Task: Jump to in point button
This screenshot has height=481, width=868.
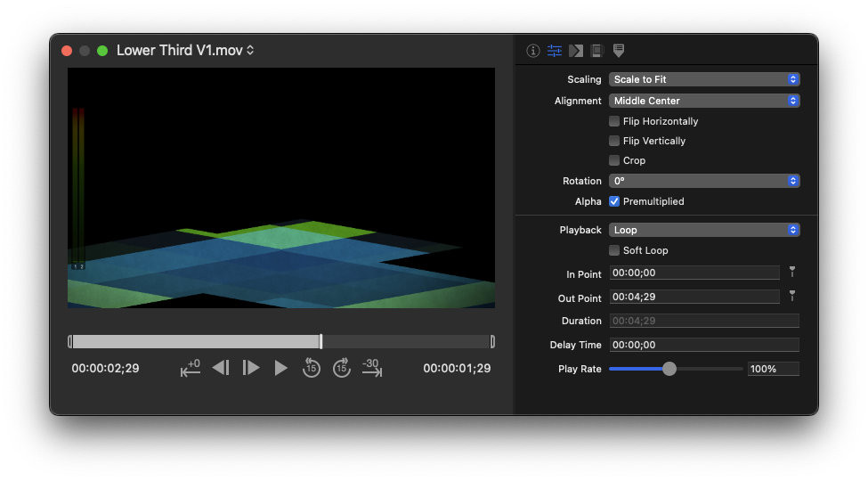Action: 191,368
